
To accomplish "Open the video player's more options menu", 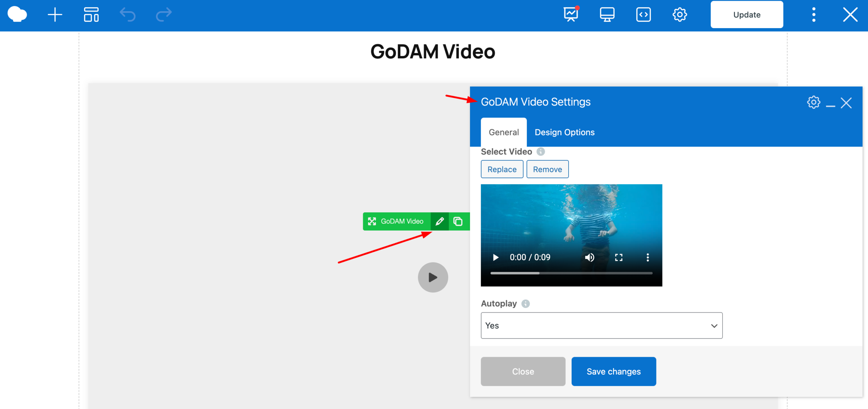I will 648,257.
